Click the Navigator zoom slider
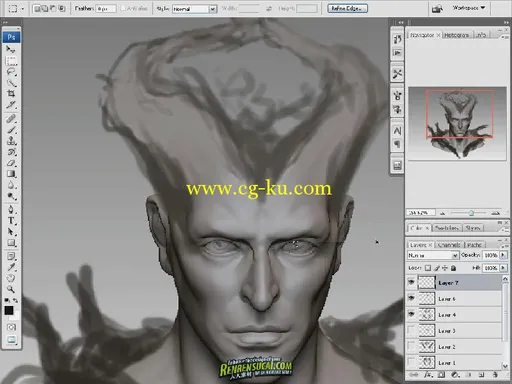The height and width of the screenshot is (384, 512). coord(471,213)
